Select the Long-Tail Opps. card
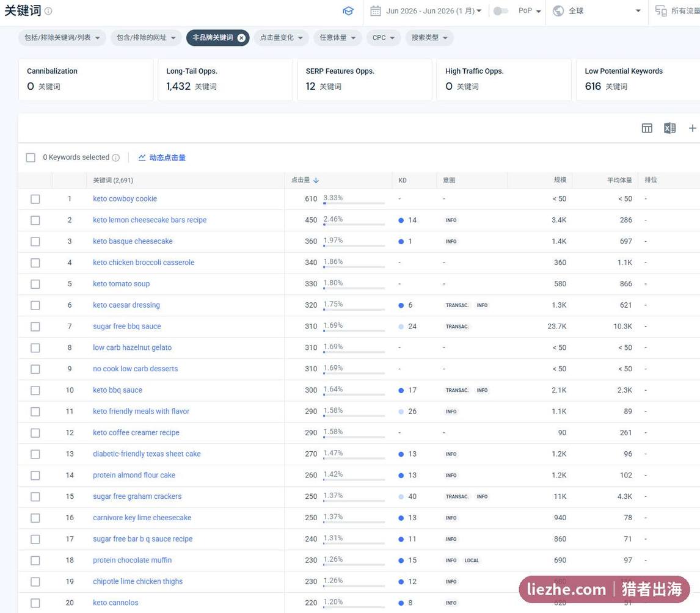The image size is (700, 613). point(225,80)
